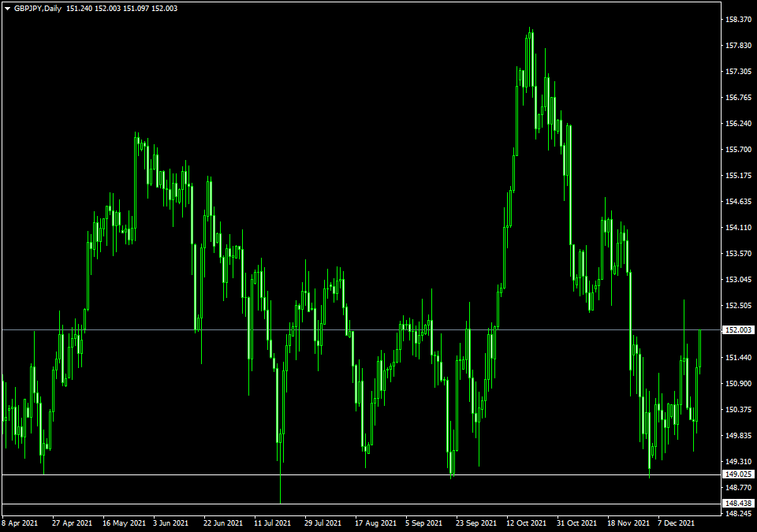
Task: Click the 157.305 price scale value
Action: pos(739,72)
